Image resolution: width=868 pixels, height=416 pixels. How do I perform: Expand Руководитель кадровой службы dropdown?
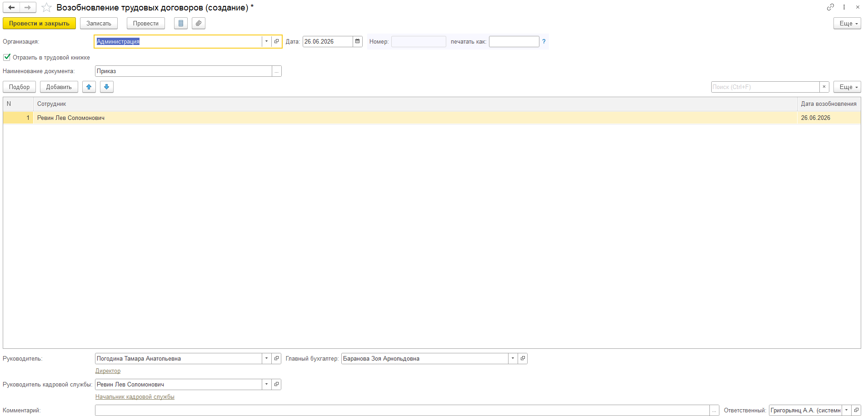[266, 384]
